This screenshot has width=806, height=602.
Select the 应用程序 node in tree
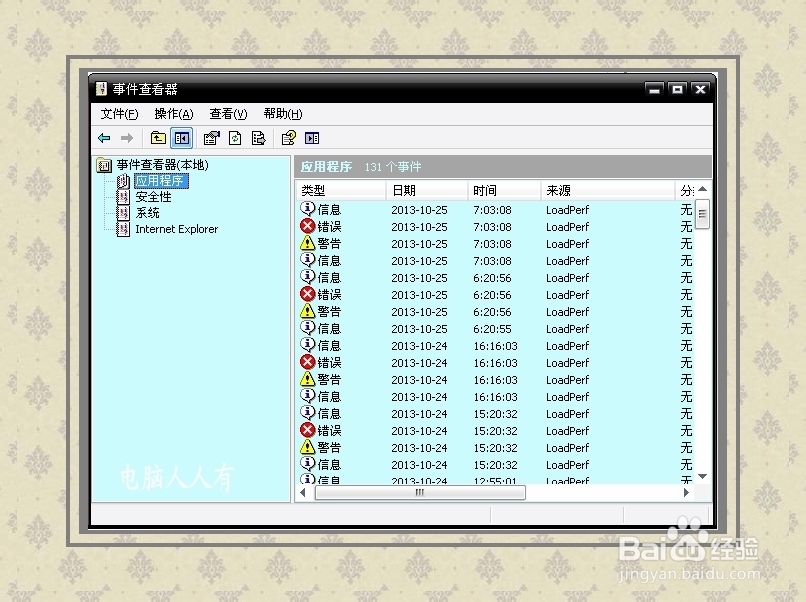tap(161, 181)
